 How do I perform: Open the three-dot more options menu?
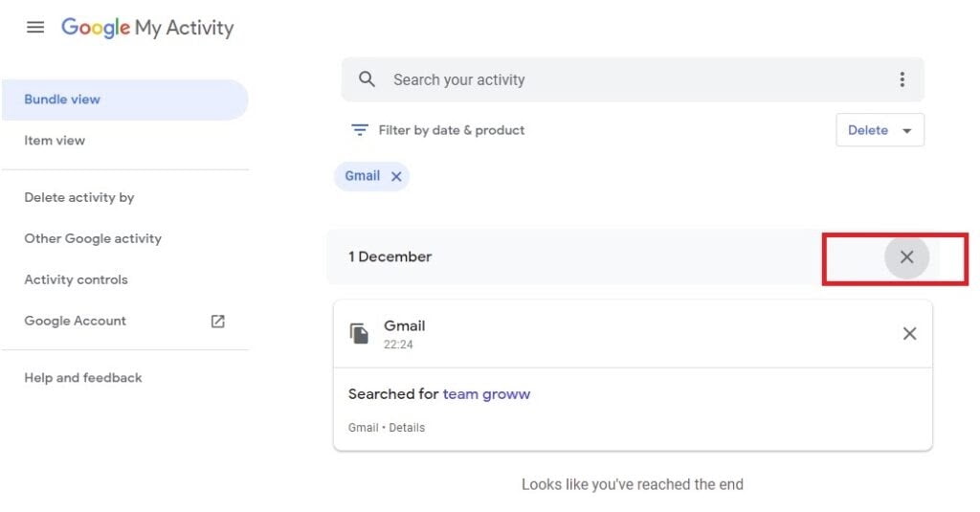[902, 79]
